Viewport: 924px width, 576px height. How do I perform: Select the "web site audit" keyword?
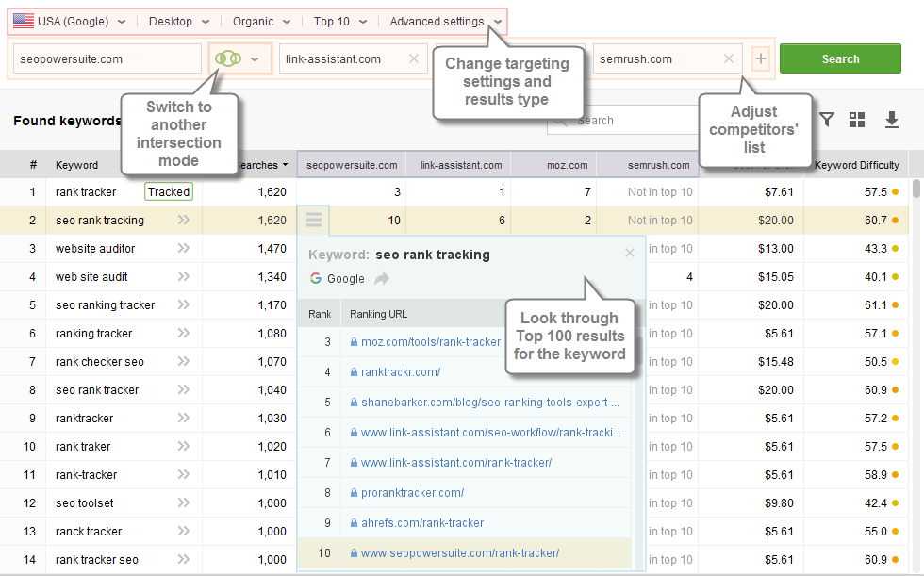tap(91, 276)
